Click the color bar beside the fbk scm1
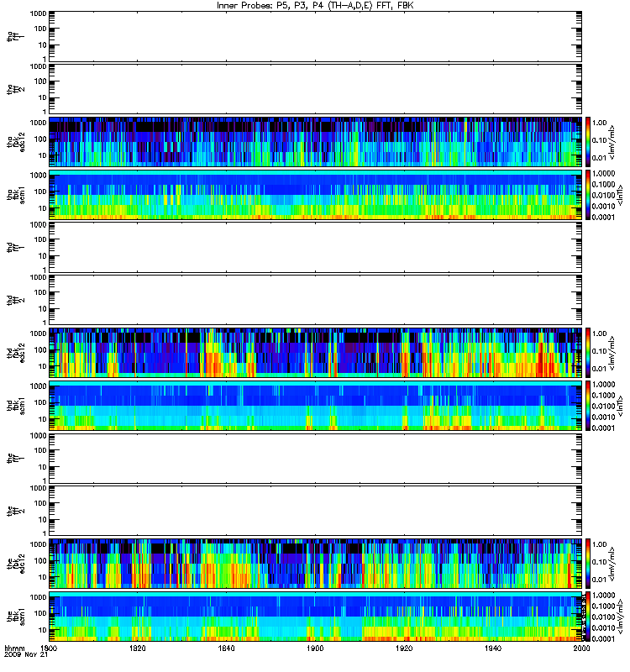This screenshot has width=630, height=672. click(588, 617)
